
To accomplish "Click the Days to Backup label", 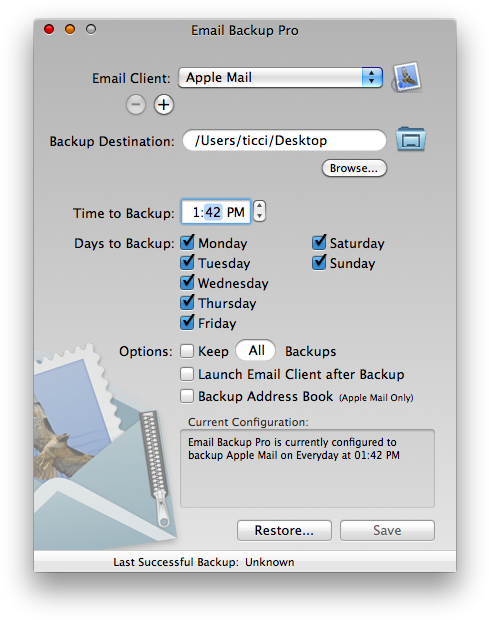I will [124, 244].
